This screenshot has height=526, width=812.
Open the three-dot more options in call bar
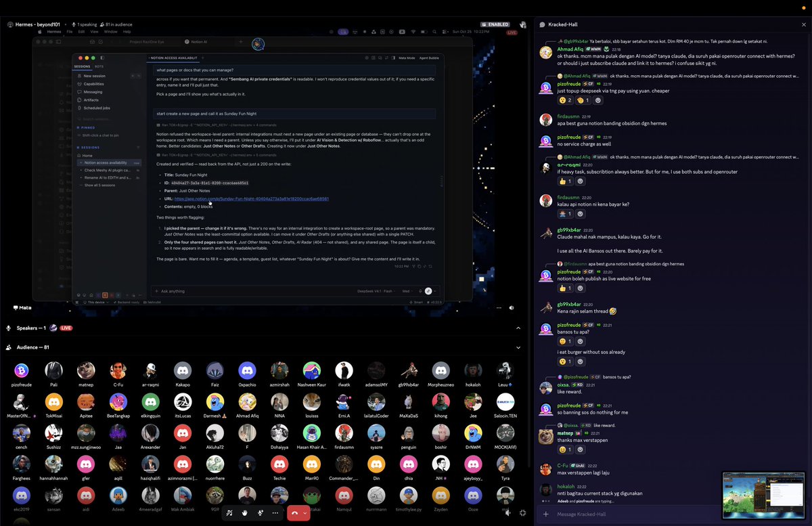(275, 513)
